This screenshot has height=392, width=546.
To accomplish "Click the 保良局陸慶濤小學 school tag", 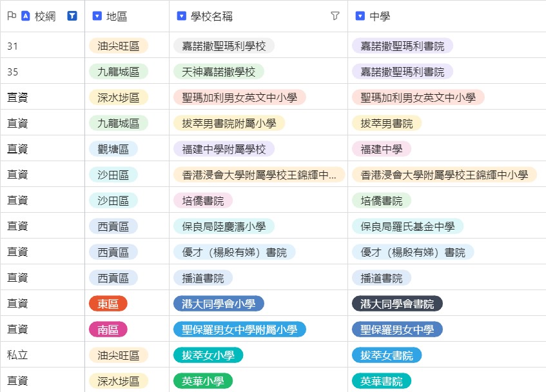I will (x=224, y=226).
